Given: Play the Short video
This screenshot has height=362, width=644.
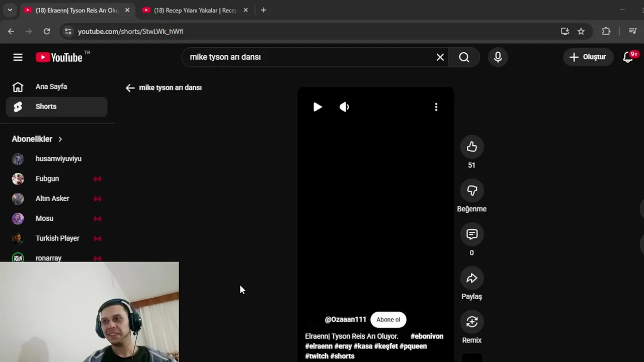Looking at the screenshot, I should tap(317, 107).
